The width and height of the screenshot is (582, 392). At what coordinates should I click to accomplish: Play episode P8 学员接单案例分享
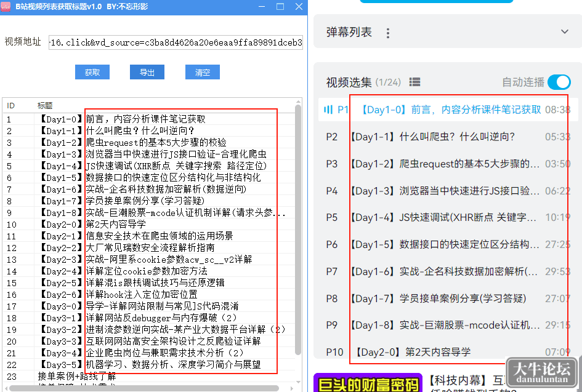(x=448, y=298)
